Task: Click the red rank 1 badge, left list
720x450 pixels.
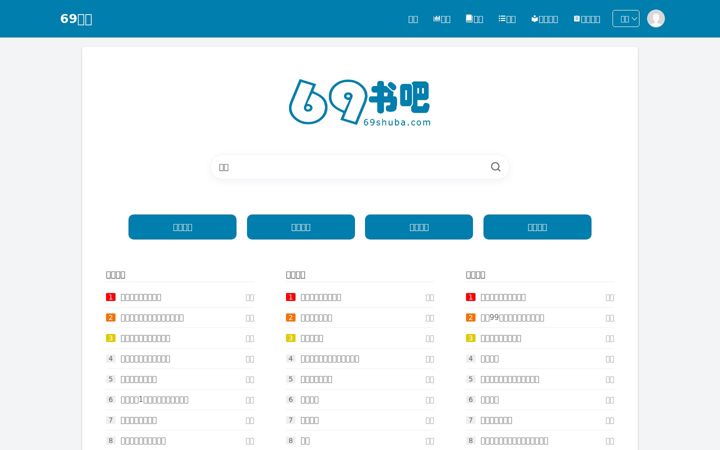Action: [111, 297]
